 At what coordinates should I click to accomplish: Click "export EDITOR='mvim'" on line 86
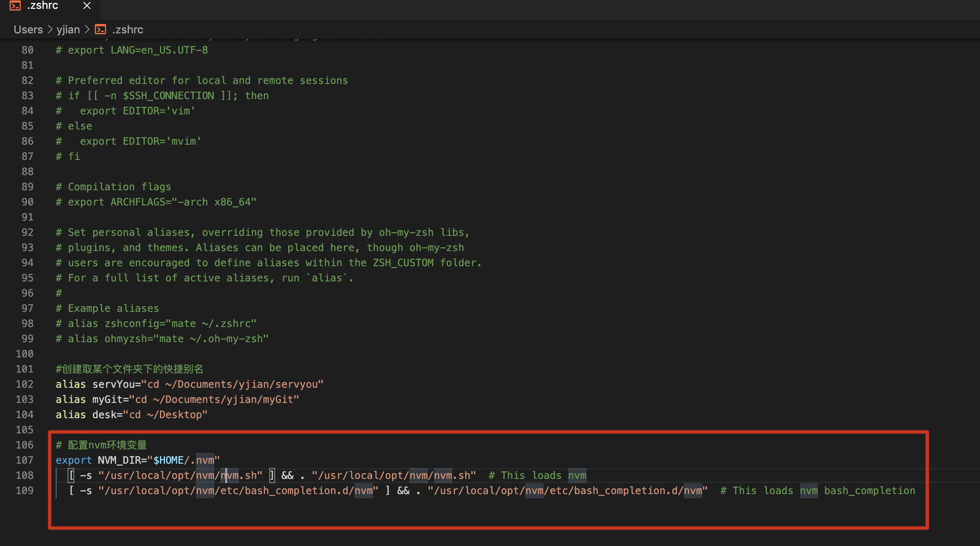tap(141, 141)
